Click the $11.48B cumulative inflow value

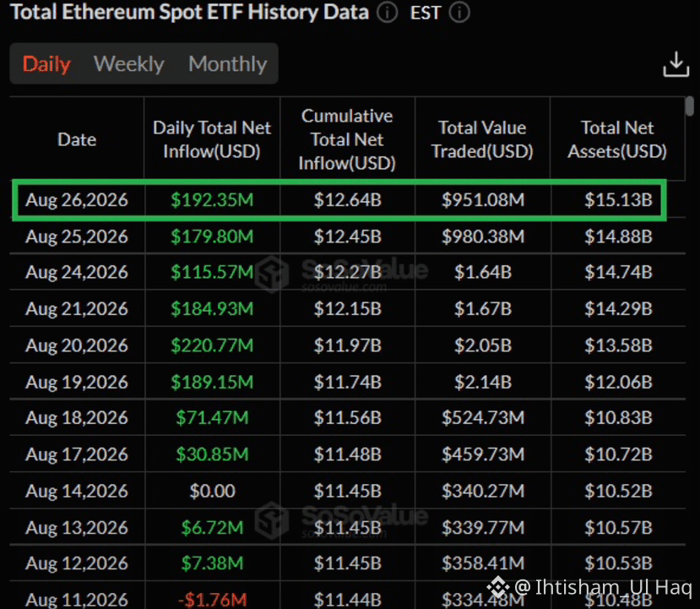(x=347, y=454)
